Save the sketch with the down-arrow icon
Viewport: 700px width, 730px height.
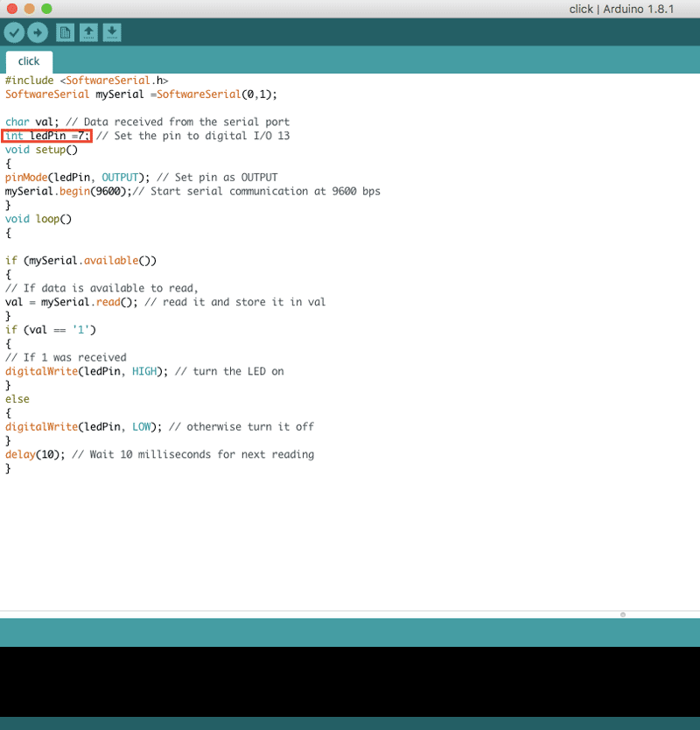click(x=112, y=32)
